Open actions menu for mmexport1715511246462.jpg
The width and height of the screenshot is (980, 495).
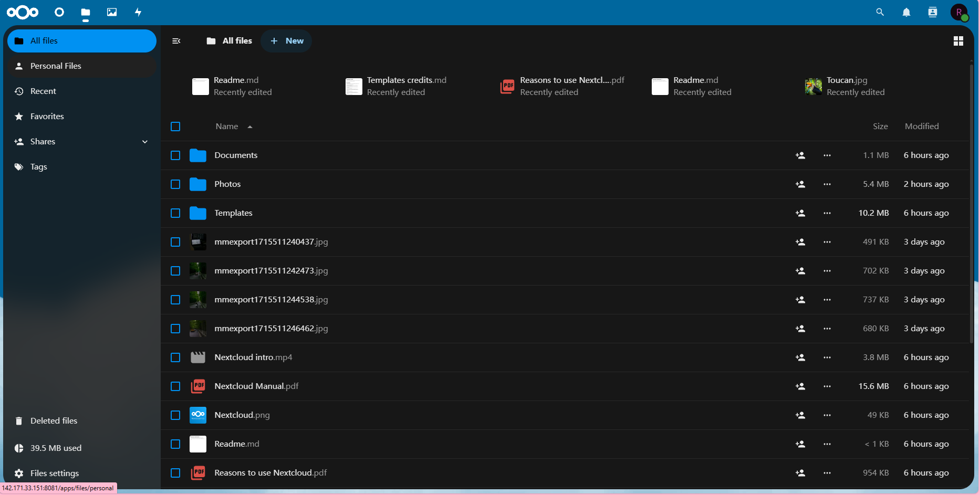pos(827,329)
